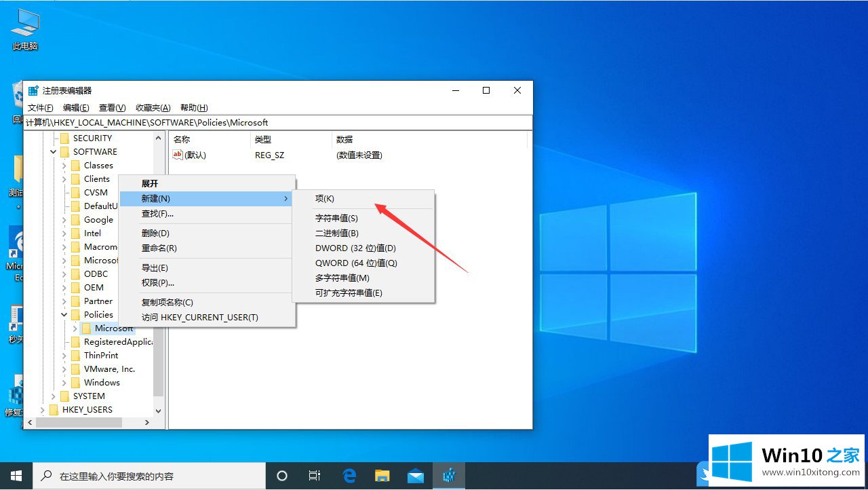Choose 访问 HKEY_CURRENT_USER(T) entry

(x=208, y=318)
